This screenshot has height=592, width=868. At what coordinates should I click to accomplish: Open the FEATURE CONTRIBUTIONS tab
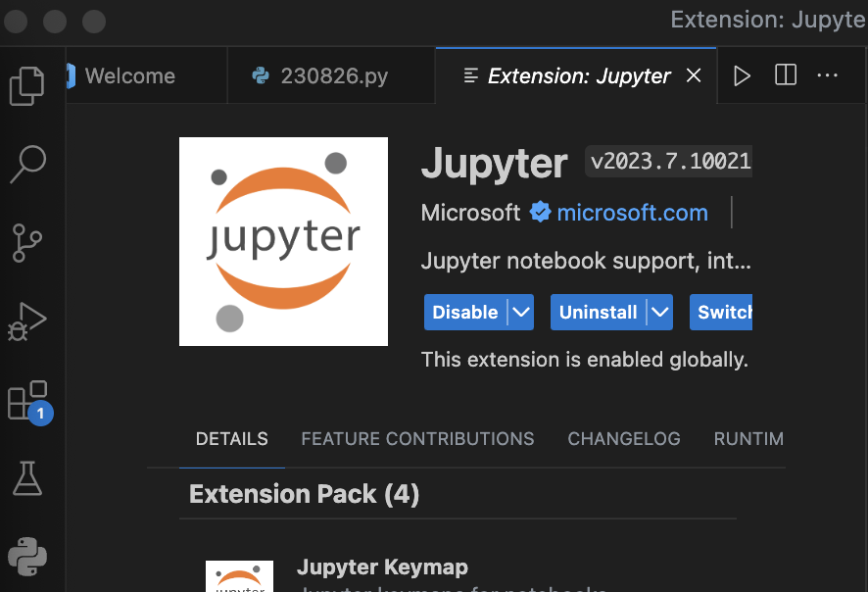(418, 439)
